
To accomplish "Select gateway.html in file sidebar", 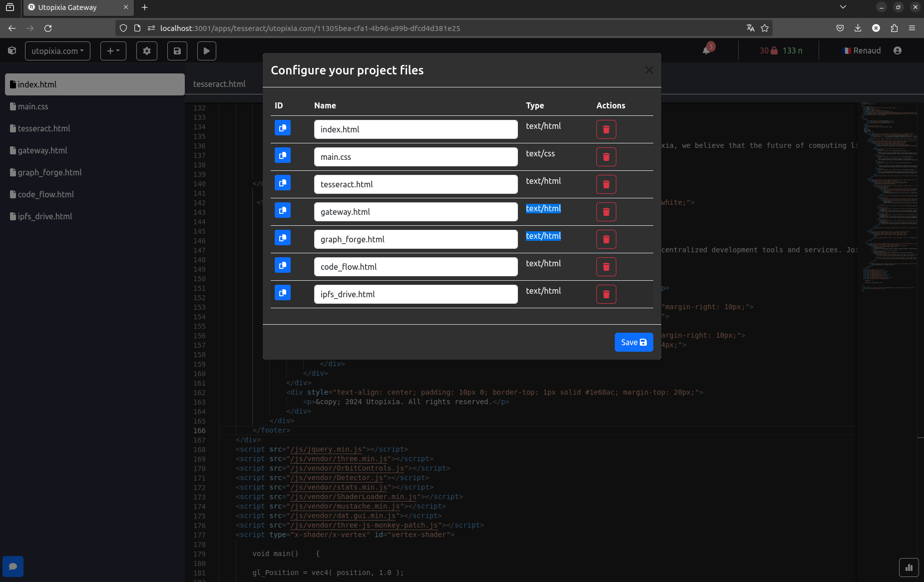I will [95, 150].
